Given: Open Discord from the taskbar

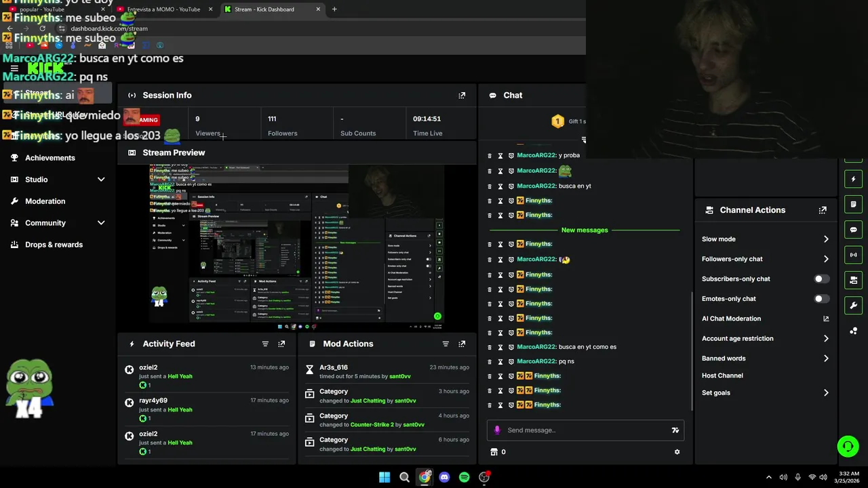Looking at the screenshot, I should click(x=444, y=477).
